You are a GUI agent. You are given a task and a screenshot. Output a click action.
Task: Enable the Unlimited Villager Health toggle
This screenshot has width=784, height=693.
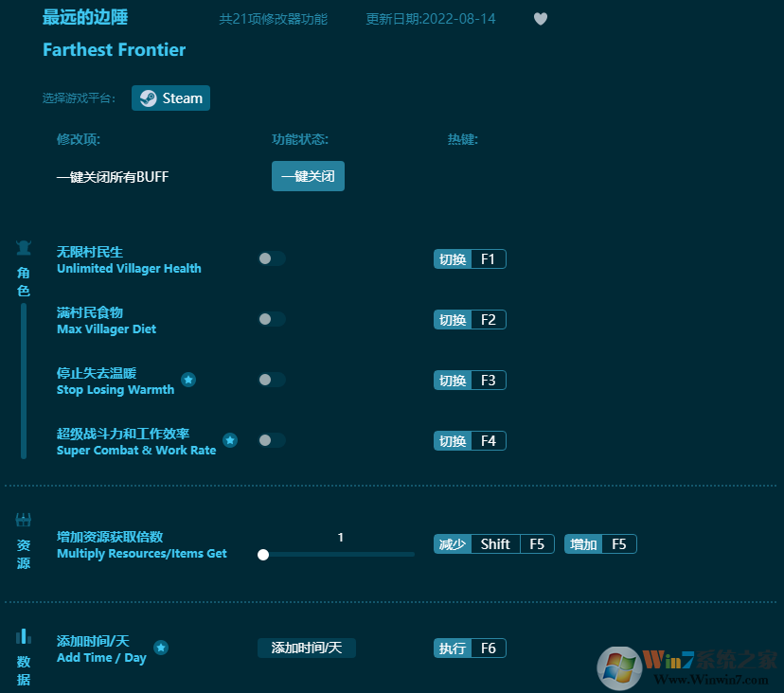(271, 258)
